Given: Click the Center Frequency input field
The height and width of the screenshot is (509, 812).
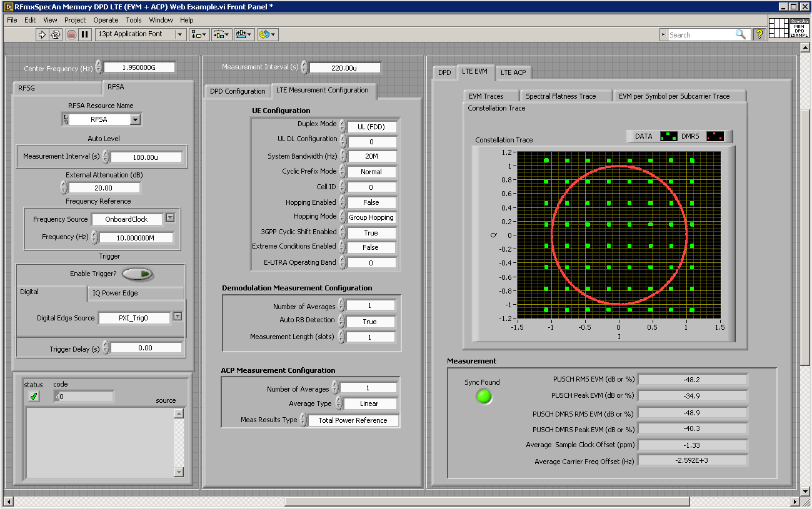Looking at the screenshot, I should pyautogui.click(x=140, y=67).
